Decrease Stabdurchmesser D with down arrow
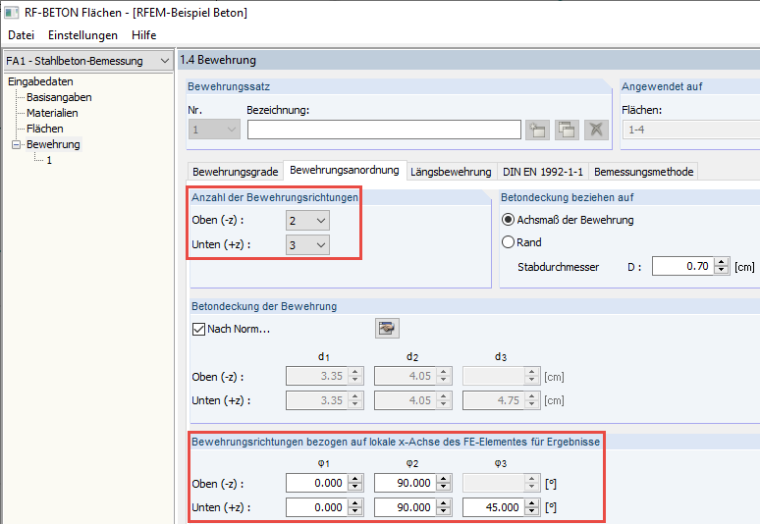 click(722, 270)
